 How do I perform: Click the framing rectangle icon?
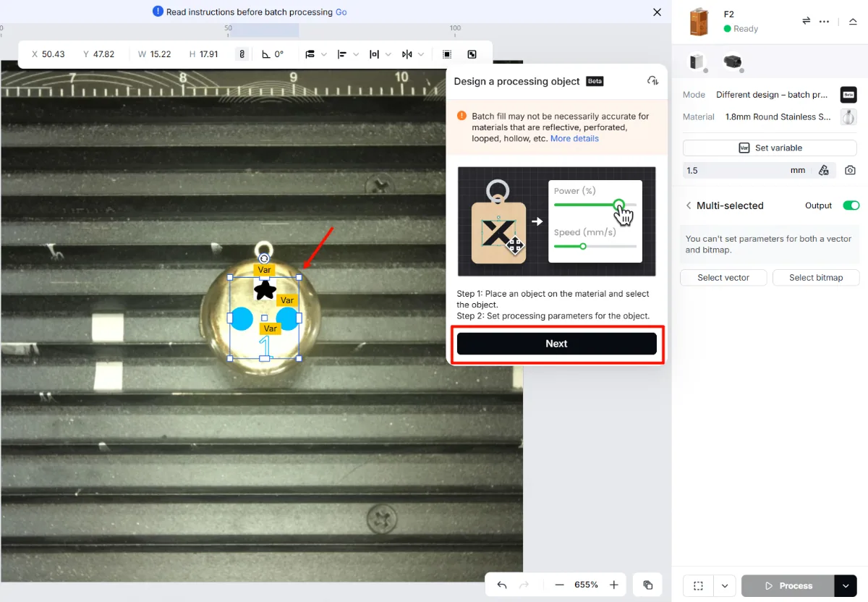[x=698, y=585]
